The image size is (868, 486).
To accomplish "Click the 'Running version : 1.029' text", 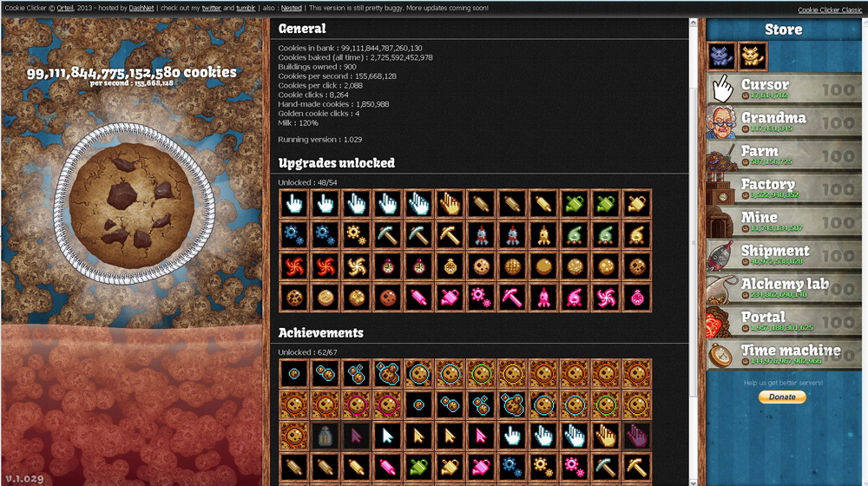I will click(x=320, y=140).
